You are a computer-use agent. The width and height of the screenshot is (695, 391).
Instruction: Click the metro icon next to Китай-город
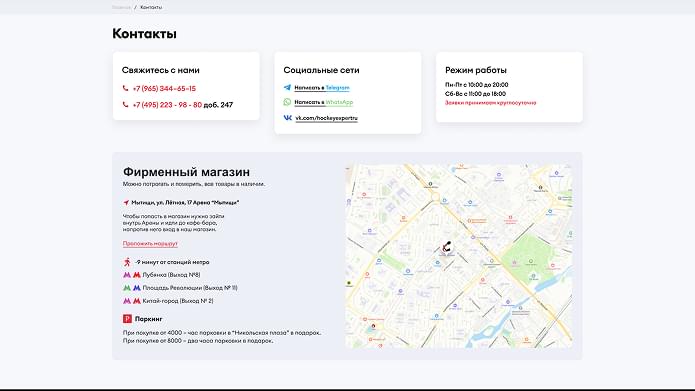click(132, 301)
